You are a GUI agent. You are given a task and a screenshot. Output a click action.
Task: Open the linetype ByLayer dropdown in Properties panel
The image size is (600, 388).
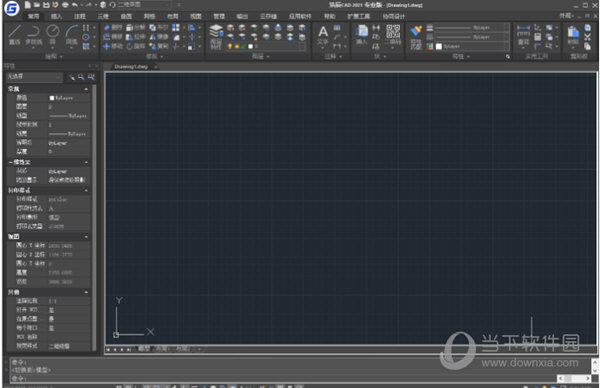pyautogui.click(x=472, y=37)
